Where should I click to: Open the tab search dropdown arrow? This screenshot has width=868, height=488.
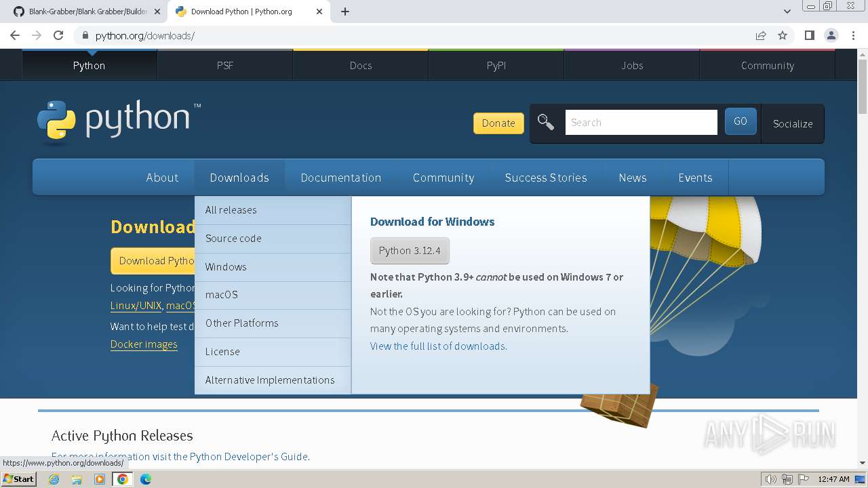click(x=787, y=12)
